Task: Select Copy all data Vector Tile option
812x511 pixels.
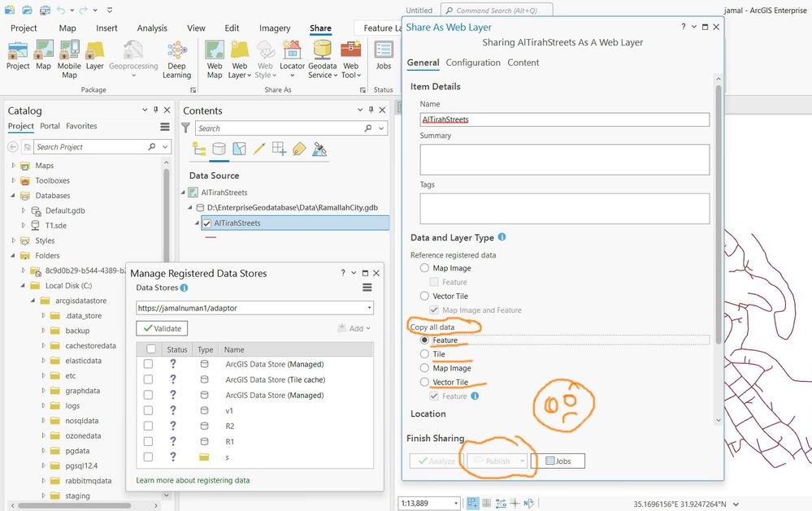Action: click(424, 382)
